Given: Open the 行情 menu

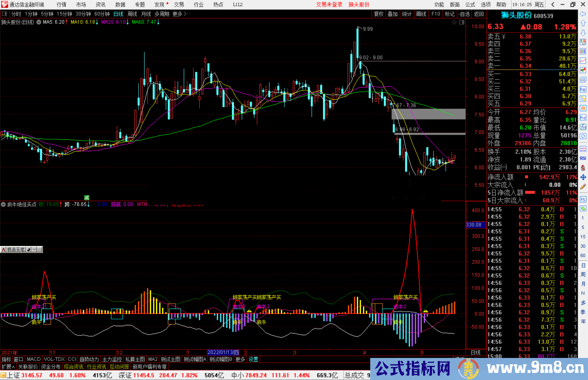Looking at the screenshot, I should tap(61, 5).
